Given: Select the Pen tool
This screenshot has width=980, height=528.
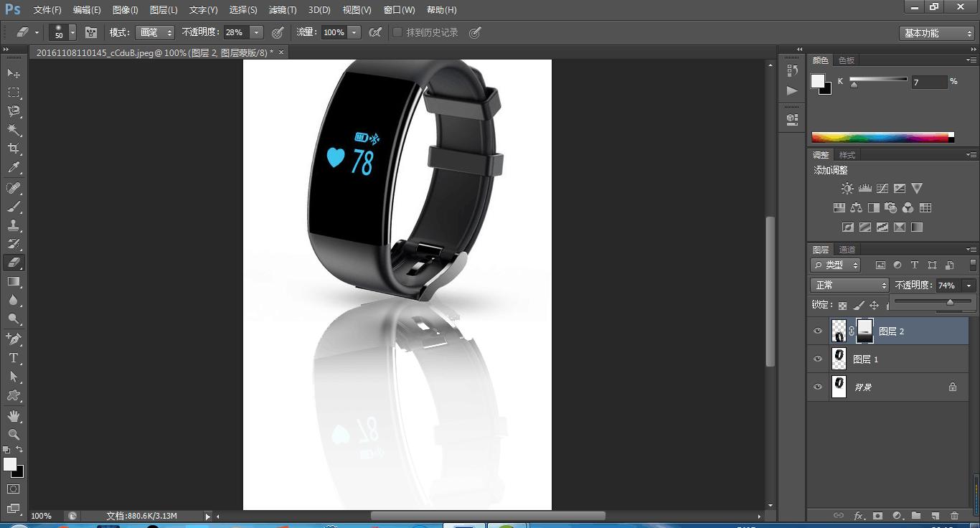Looking at the screenshot, I should point(14,339).
